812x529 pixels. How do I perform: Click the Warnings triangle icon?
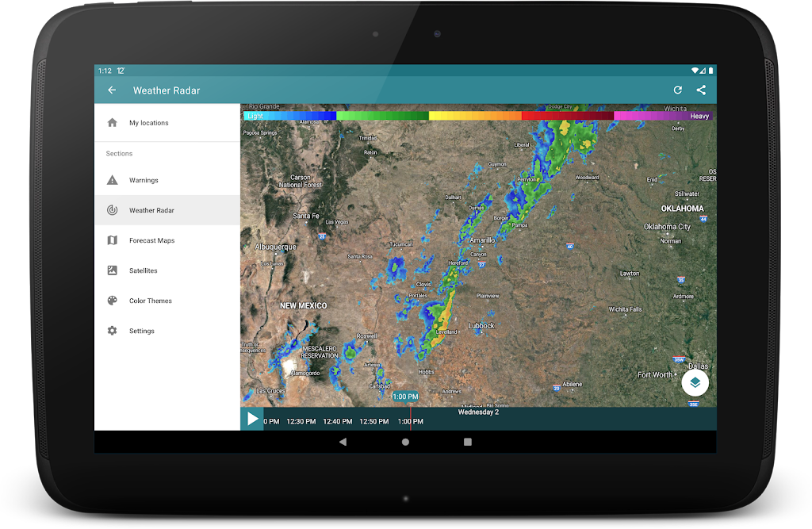click(x=113, y=180)
